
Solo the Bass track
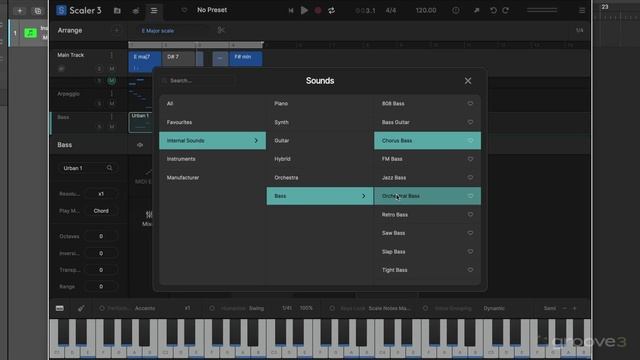pos(99,127)
